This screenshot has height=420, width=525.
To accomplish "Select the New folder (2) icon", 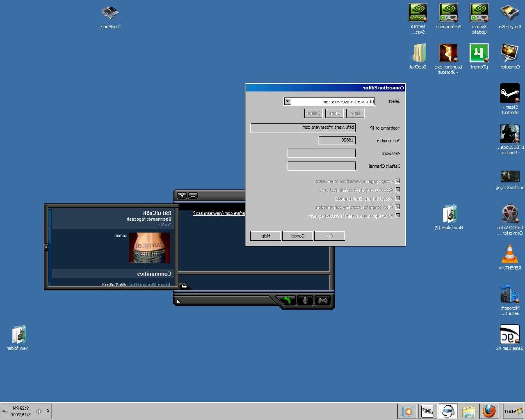I will tap(449, 217).
